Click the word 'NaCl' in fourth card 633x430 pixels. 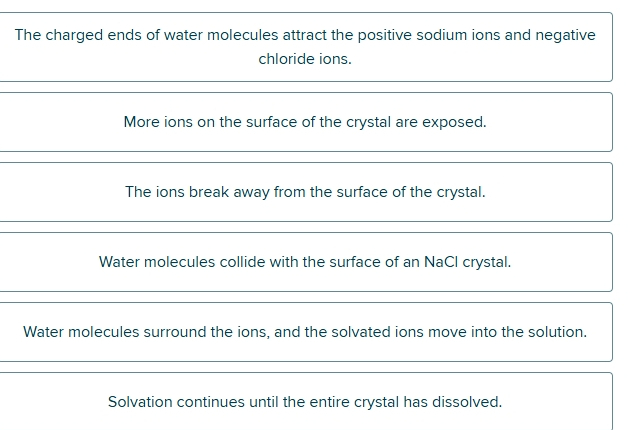(441, 262)
